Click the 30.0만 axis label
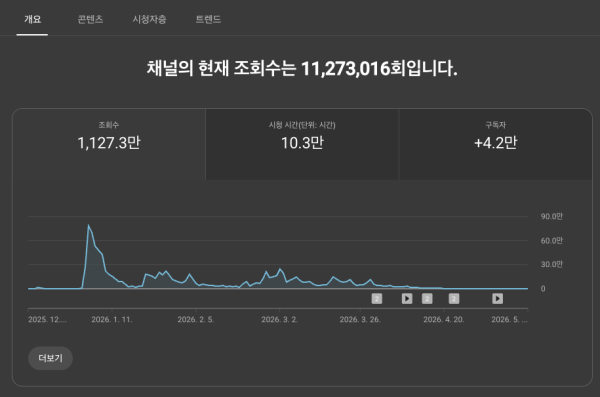 tap(551, 264)
